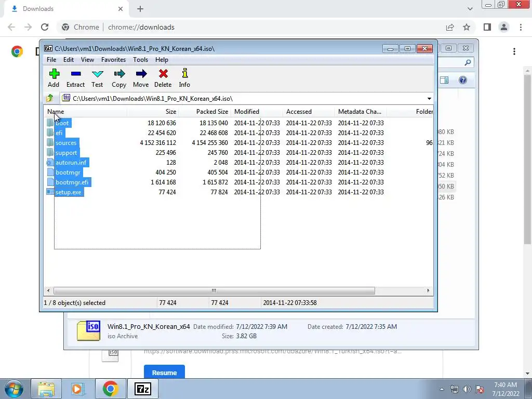Click the volume speaker tray icon
The image size is (532, 399).
tap(467, 389)
